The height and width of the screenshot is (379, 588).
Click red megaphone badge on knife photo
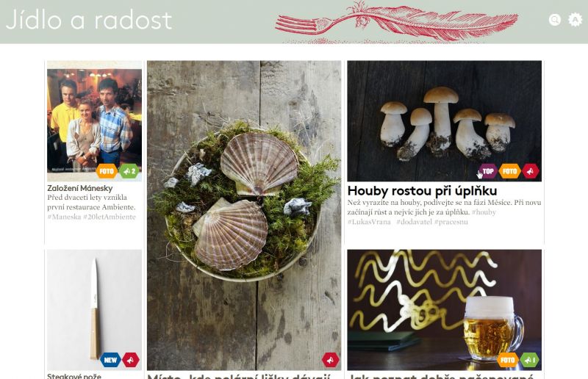[x=131, y=360]
